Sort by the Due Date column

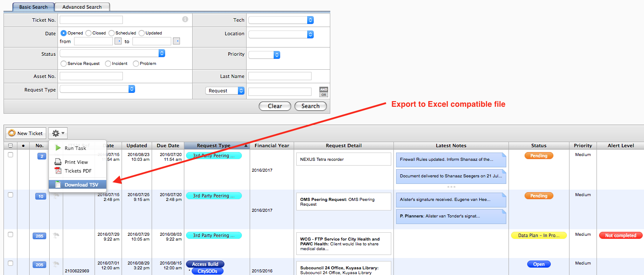pyautogui.click(x=168, y=146)
